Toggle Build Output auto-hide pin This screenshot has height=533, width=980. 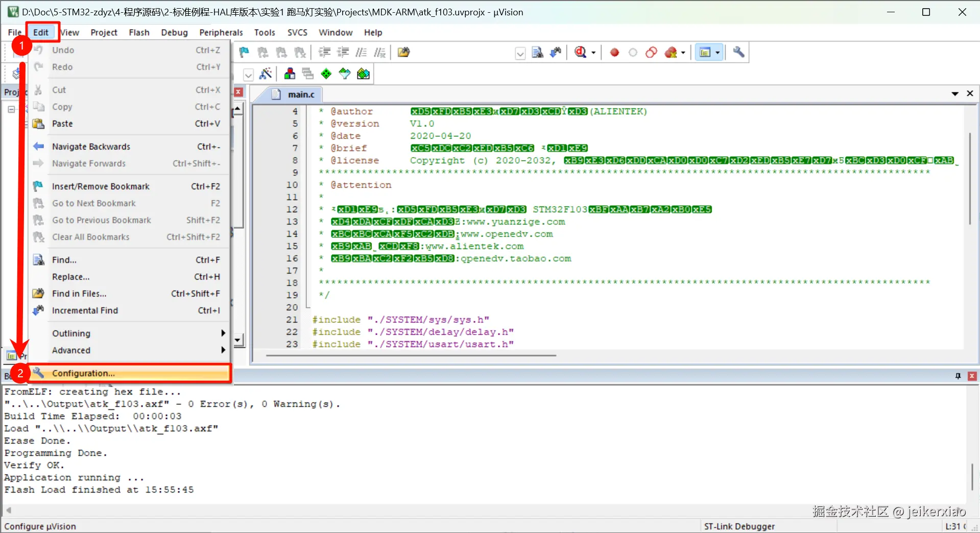(x=958, y=376)
